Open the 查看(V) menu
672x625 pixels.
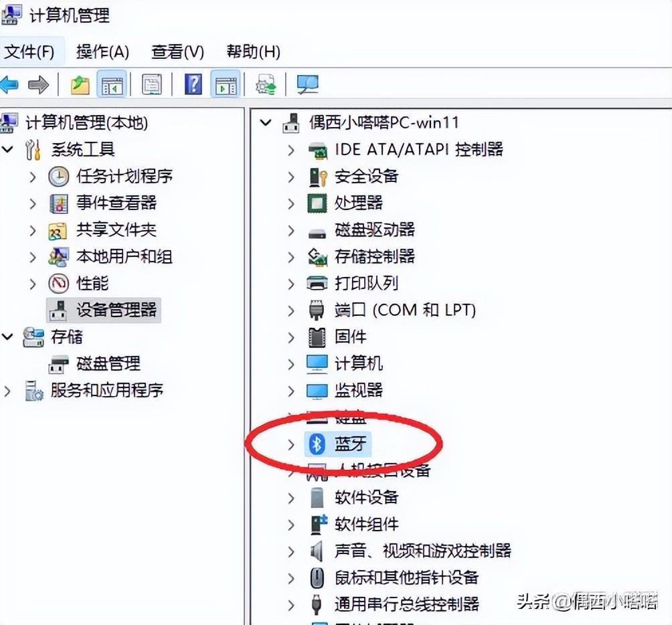click(177, 52)
